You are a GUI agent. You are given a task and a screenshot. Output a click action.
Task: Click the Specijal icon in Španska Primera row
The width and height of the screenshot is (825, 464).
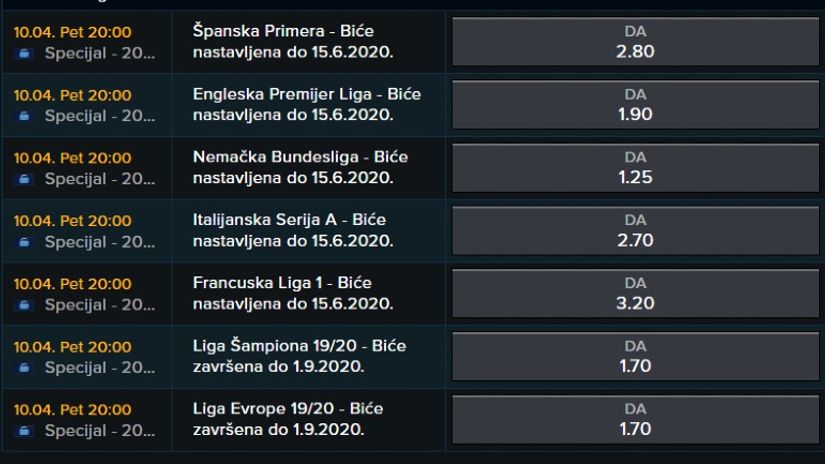[x=24, y=53]
